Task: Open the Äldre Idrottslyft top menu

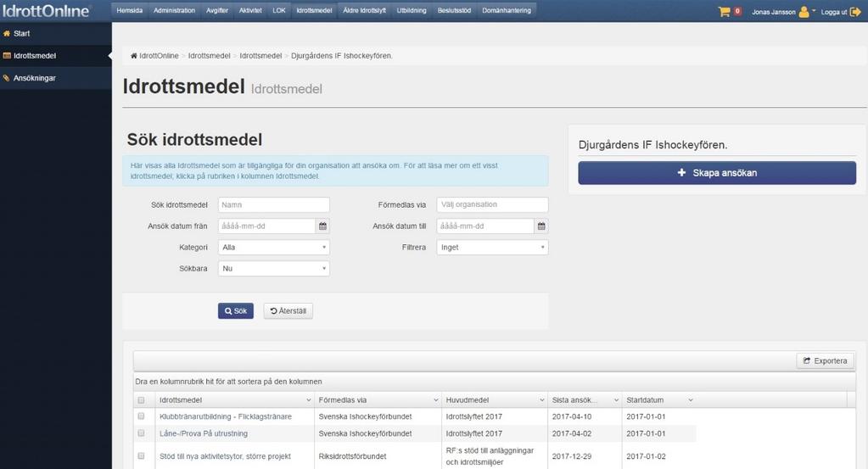Action: pos(364,10)
